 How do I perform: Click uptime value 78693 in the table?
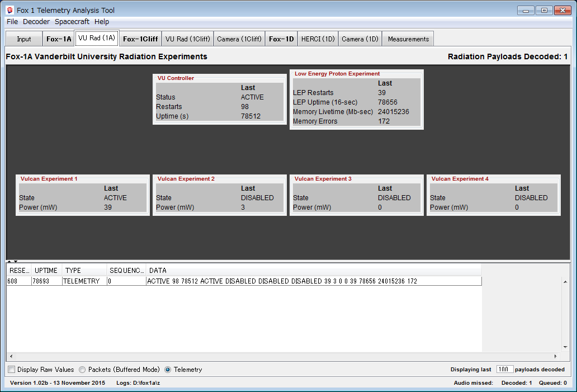coord(46,281)
